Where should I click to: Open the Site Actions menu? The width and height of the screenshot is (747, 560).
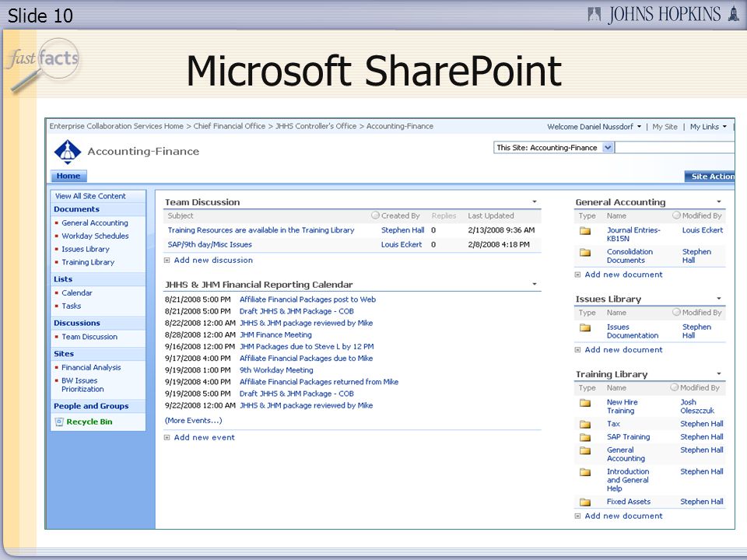[710, 177]
